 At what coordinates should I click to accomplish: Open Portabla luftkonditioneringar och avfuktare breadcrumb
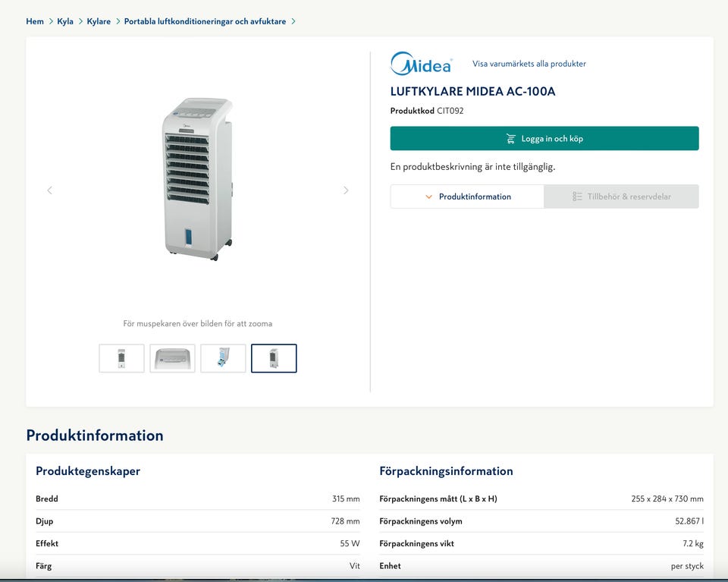click(205, 21)
